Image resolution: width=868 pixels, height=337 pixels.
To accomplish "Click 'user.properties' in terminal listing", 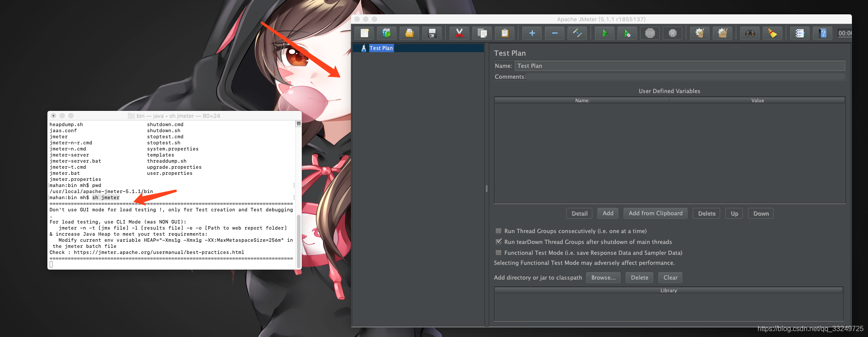I will 170,173.
